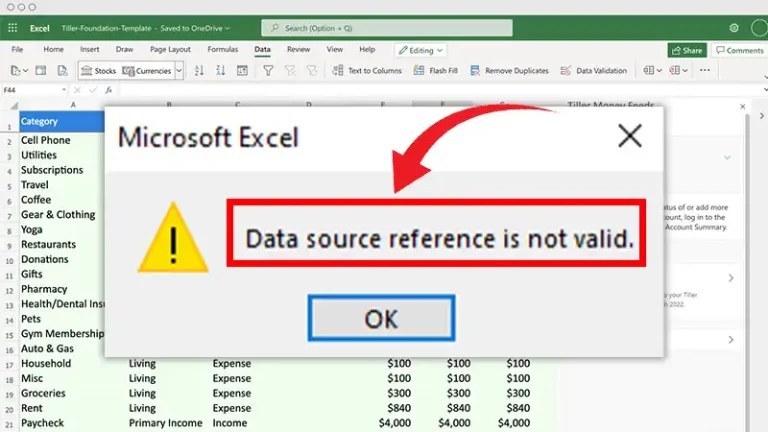This screenshot has width=768, height=432.
Task: Select the Rent cell
Action: click(x=72, y=408)
